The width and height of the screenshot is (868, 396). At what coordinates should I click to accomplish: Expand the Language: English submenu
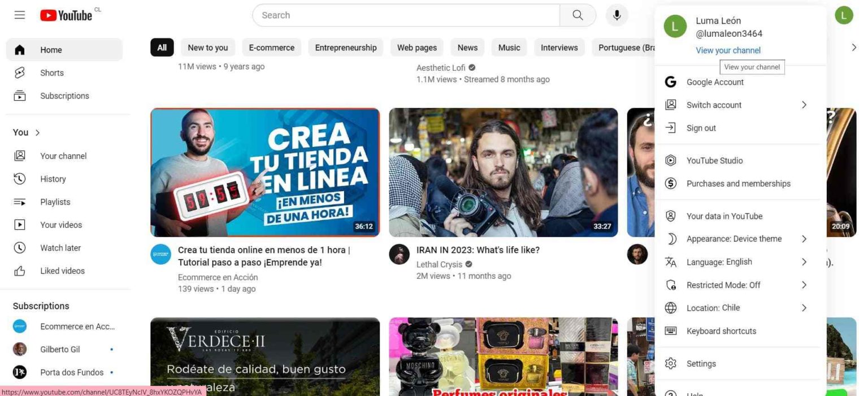[x=719, y=261]
